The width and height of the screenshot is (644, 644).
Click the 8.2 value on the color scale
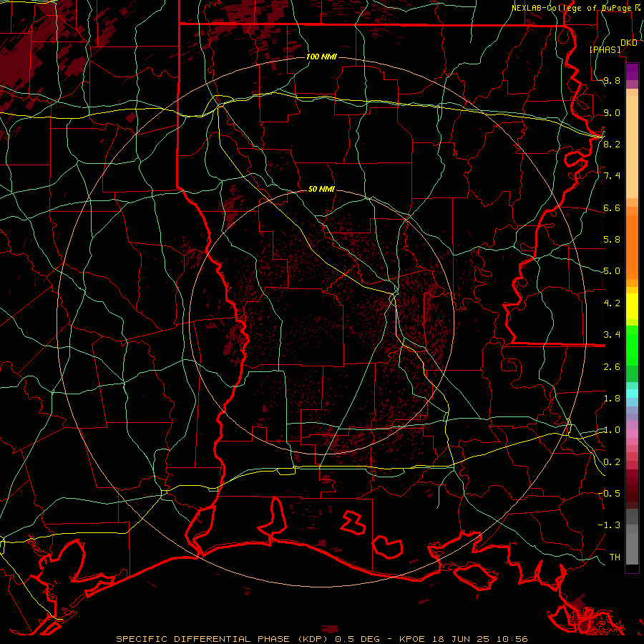tap(612, 144)
